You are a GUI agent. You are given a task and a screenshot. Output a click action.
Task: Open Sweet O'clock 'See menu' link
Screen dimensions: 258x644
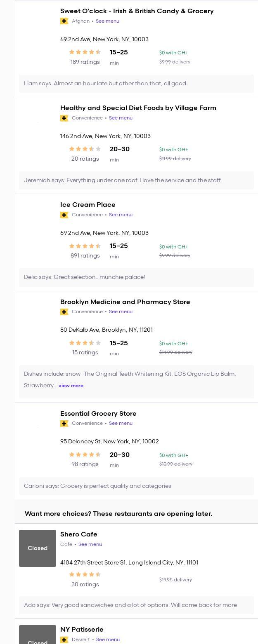point(107,21)
